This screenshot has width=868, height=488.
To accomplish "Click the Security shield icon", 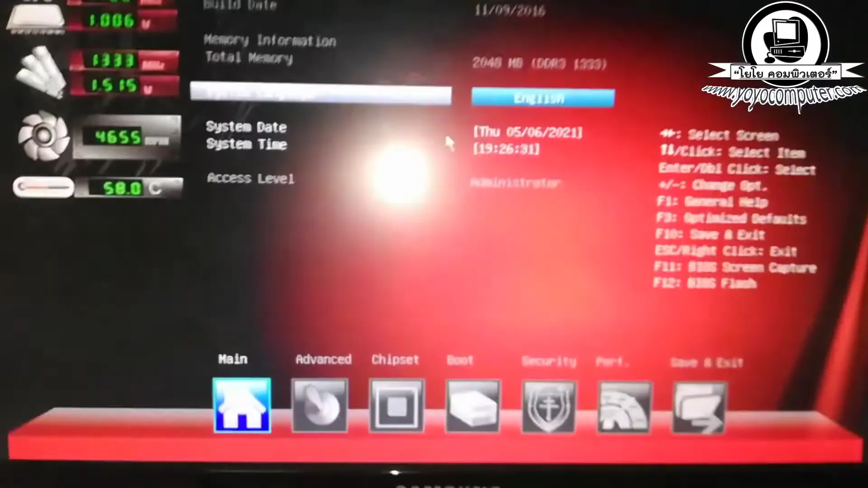I will tap(549, 407).
